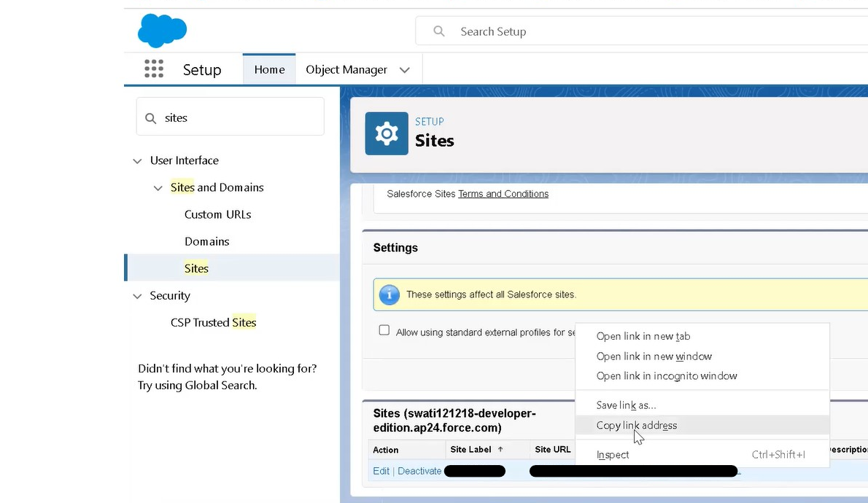Click the Action column header

pyautogui.click(x=385, y=450)
